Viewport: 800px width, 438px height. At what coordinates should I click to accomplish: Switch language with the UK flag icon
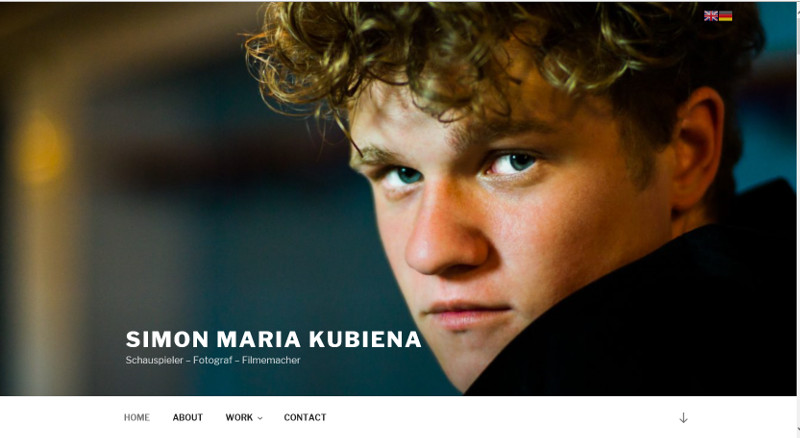(x=711, y=16)
